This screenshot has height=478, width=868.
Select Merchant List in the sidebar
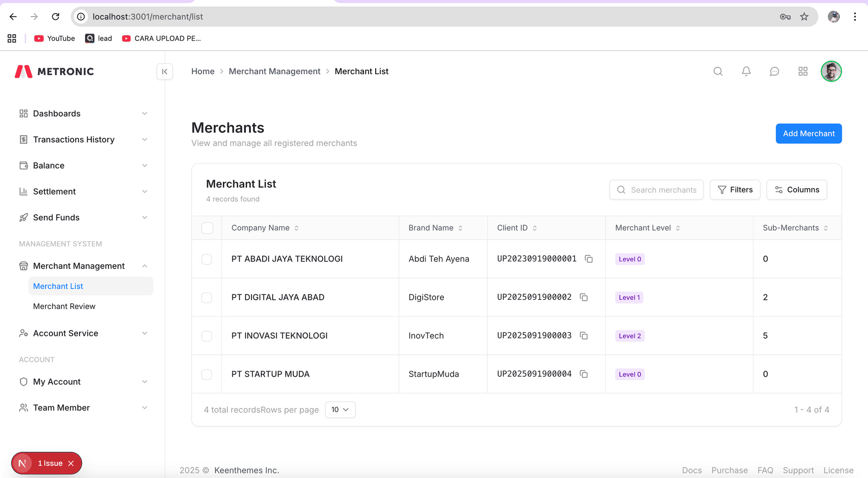point(58,286)
